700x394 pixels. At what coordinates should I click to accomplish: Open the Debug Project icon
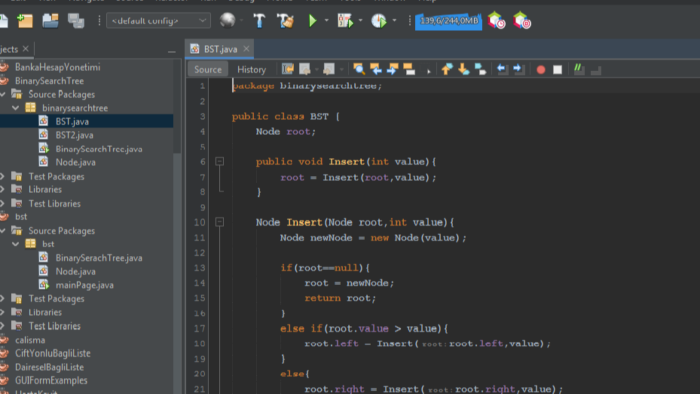pos(345,21)
